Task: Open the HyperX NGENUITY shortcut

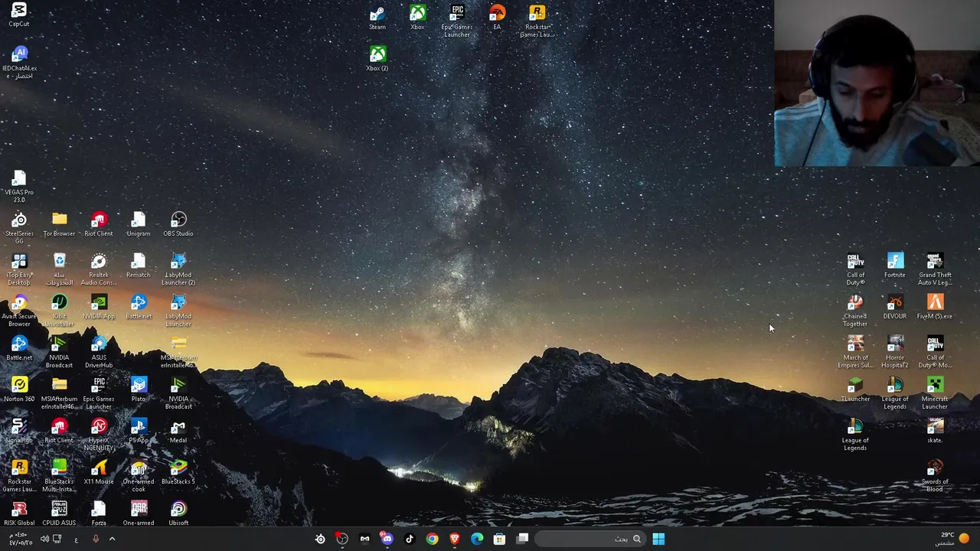Action: pyautogui.click(x=99, y=434)
